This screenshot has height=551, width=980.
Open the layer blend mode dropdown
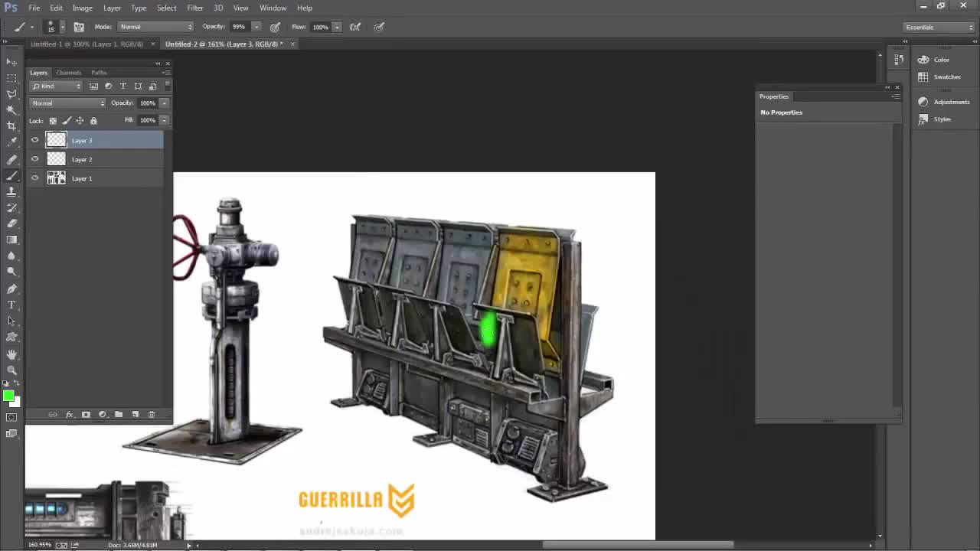click(x=68, y=103)
